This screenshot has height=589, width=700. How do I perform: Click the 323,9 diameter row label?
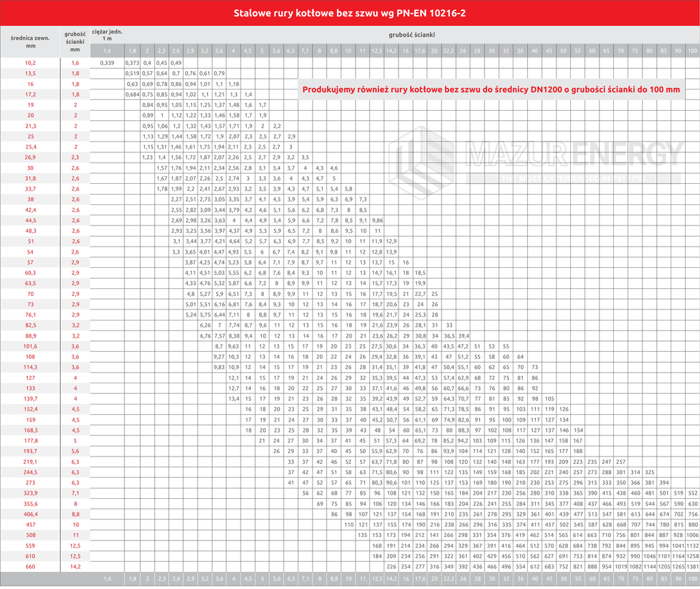click(30, 493)
